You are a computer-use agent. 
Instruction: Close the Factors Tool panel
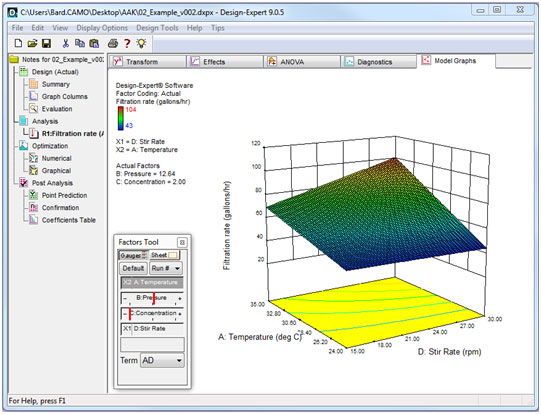(182, 242)
